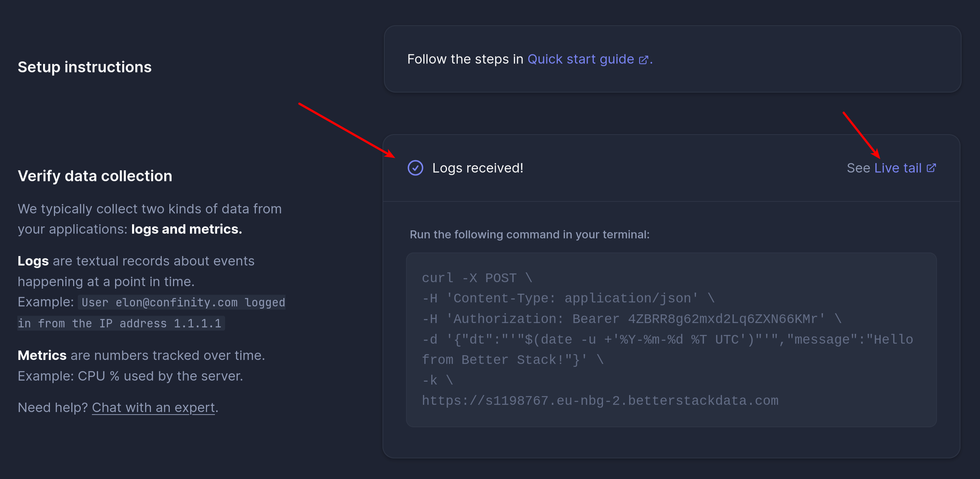
Task: Click the 'Hello from Better Stack!' message line
Action: [x=512, y=360]
